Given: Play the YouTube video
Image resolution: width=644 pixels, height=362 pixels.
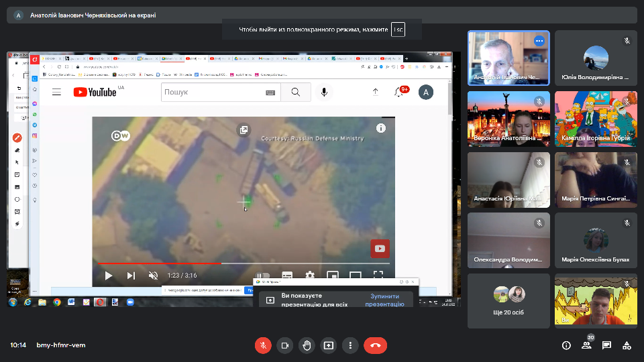Looking at the screenshot, I should point(109,276).
